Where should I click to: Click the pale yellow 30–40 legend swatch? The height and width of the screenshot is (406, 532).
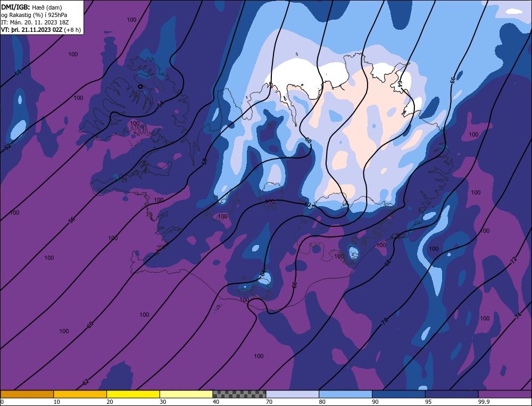click(186, 394)
